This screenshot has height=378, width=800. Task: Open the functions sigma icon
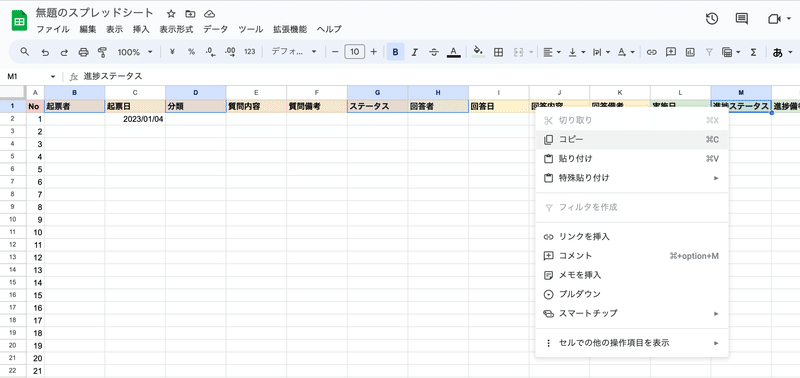point(754,52)
